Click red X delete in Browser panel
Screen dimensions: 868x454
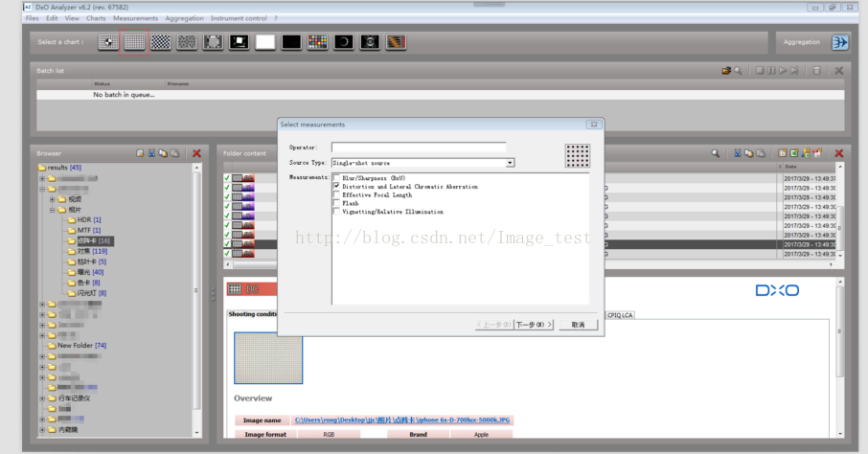[x=196, y=153]
